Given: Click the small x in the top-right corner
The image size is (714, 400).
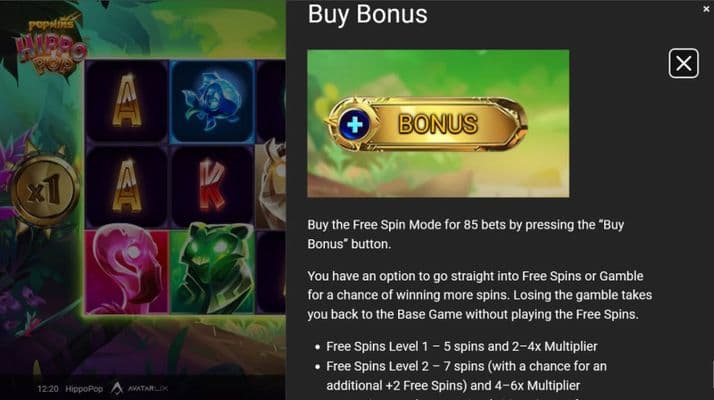Looking at the screenshot, I should (706, 9).
